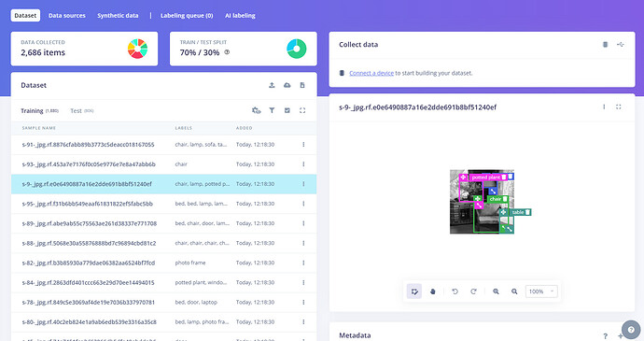
Task: Expand dataset list to fullscreen
Action: point(302,110)
